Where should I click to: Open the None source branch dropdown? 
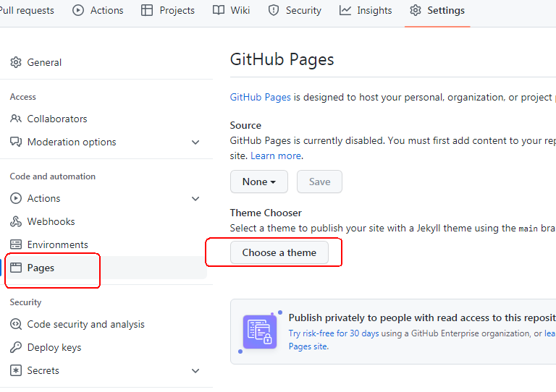[x=259, y=182]
